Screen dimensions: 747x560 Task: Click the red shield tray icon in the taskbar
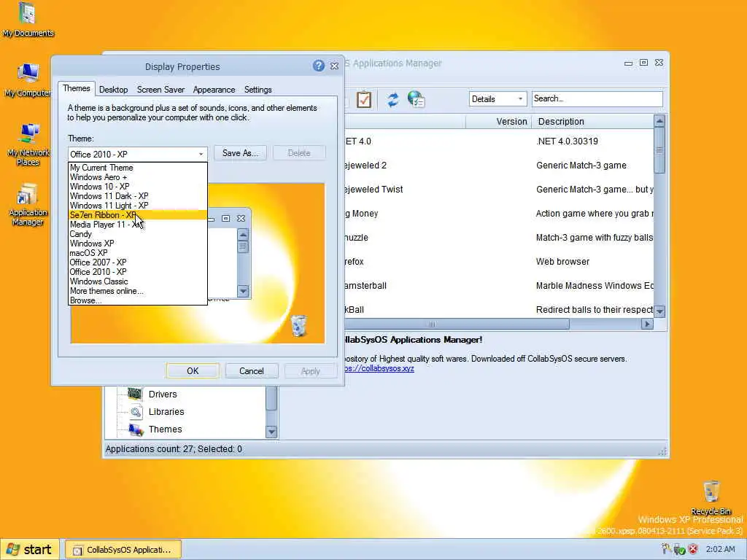coord(693,549)
